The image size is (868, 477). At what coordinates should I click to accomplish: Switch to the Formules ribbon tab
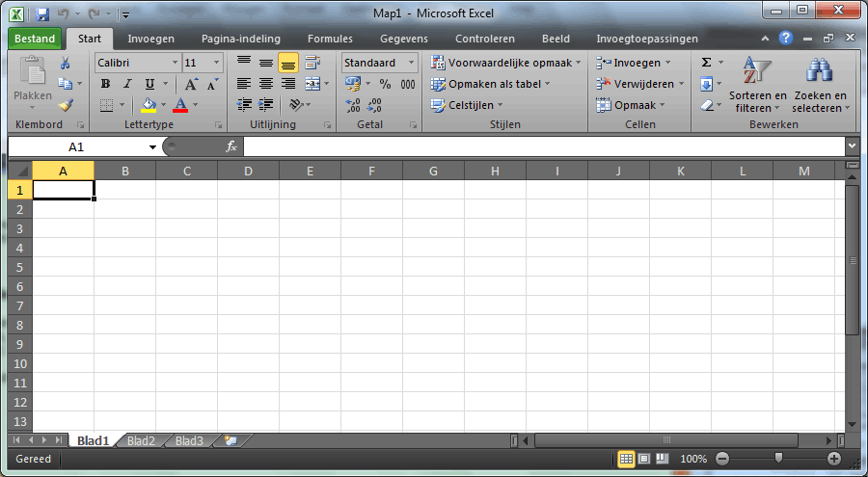coord(330,40)
